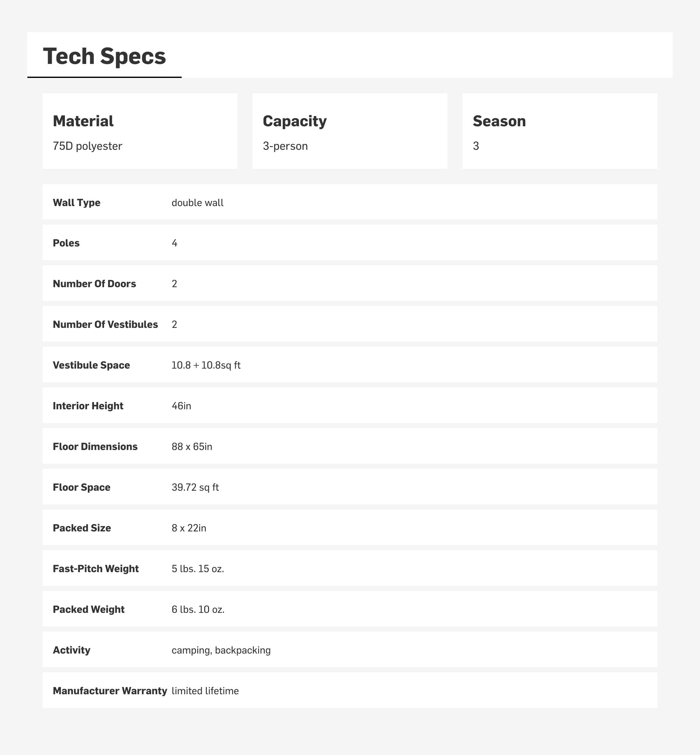Click the Packed Size value 8 x 22in

pos(189,528)
